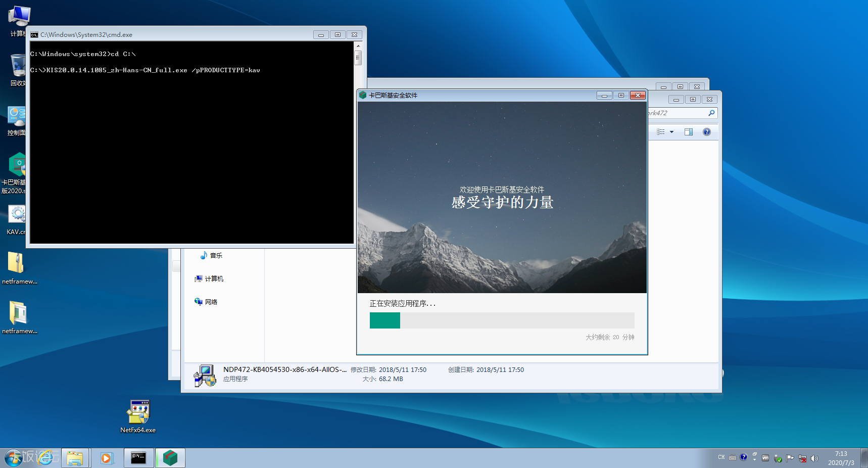
Task: Open the KAV.cr file on the desktop
Action: point(17,220)
